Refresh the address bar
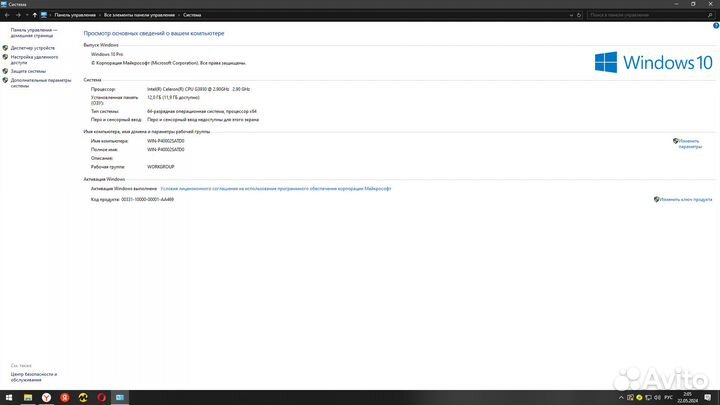Image resolution: width=720 pixels, height=405 pixels. coord(579,15)
